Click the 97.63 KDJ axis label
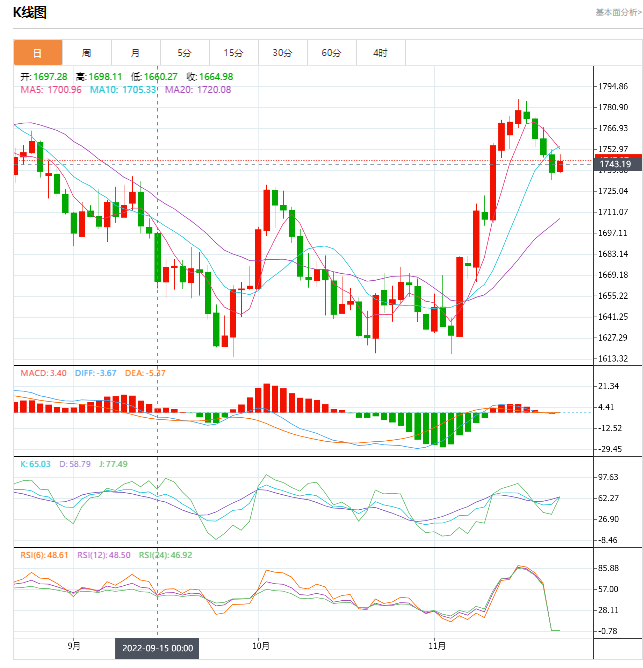The image size is (643, 668). [x=608, y=477]
